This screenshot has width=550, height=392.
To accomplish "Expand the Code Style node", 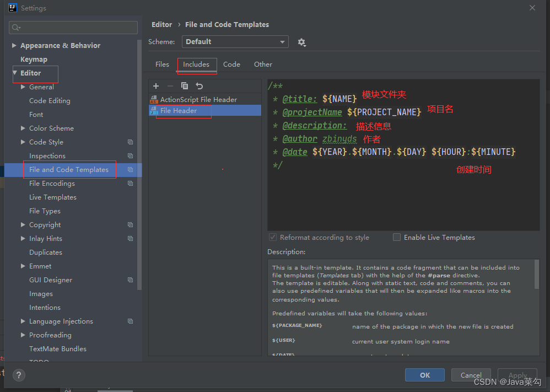I will (23, 142).
